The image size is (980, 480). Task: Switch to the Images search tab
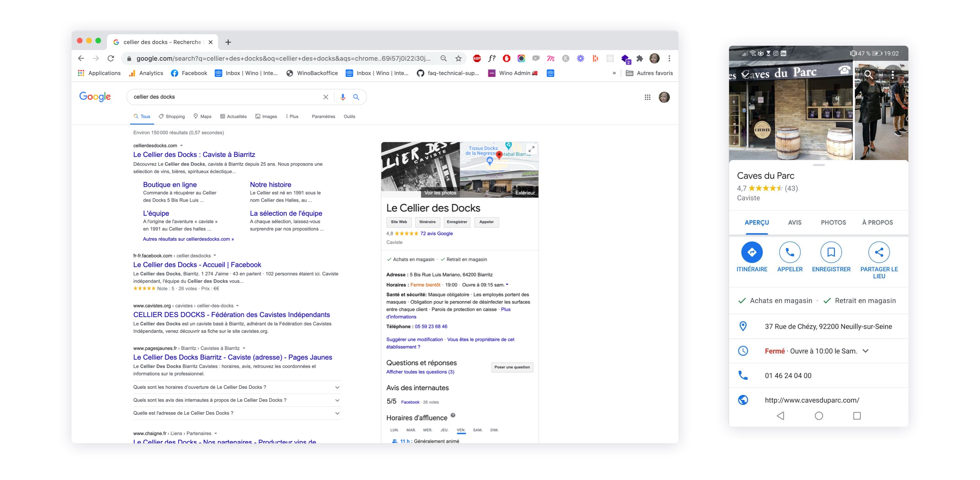pyautogui.click(x=266, y=117)
